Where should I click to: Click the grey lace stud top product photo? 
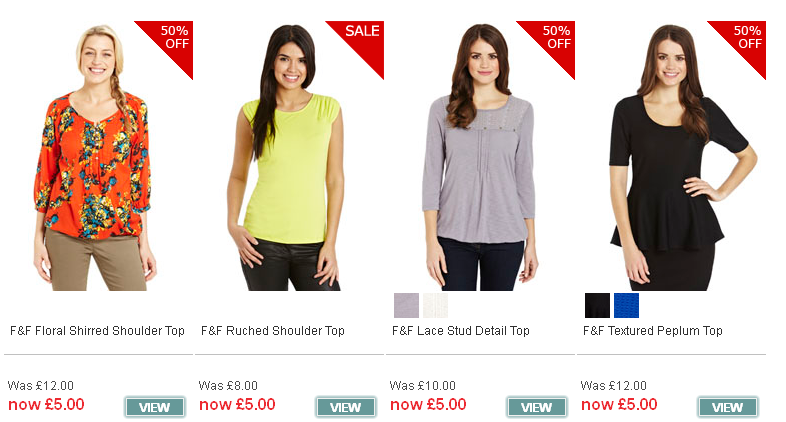480,157
